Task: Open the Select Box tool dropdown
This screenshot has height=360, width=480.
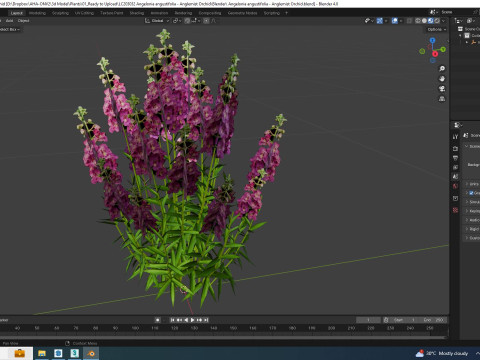Action: 9,29
